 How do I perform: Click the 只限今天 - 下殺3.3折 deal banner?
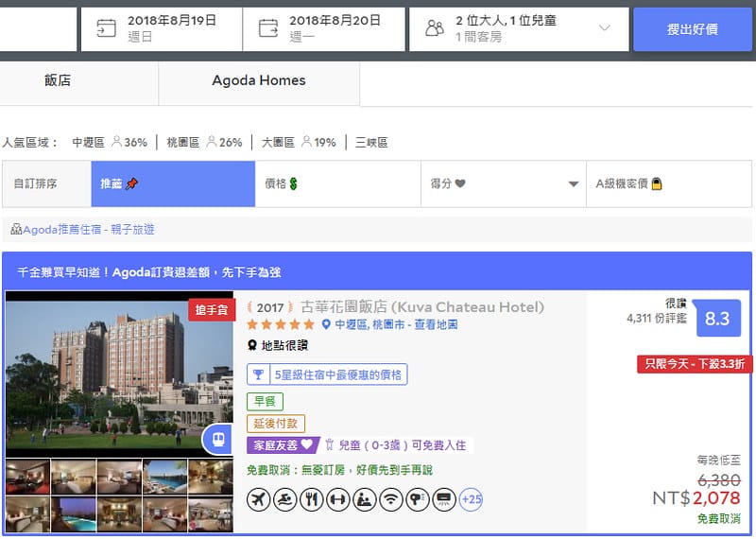[x=695, y=364]
